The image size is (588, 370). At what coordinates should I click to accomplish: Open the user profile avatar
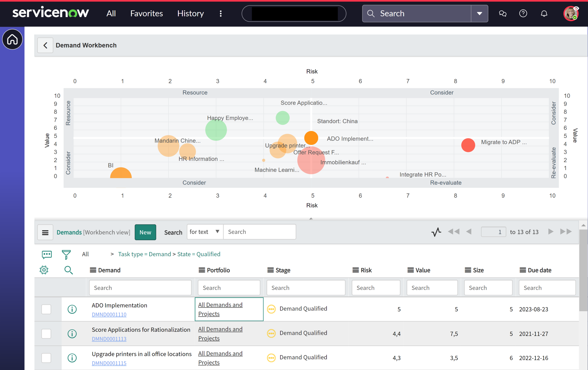pyautogui.click(x=571, y=13)
